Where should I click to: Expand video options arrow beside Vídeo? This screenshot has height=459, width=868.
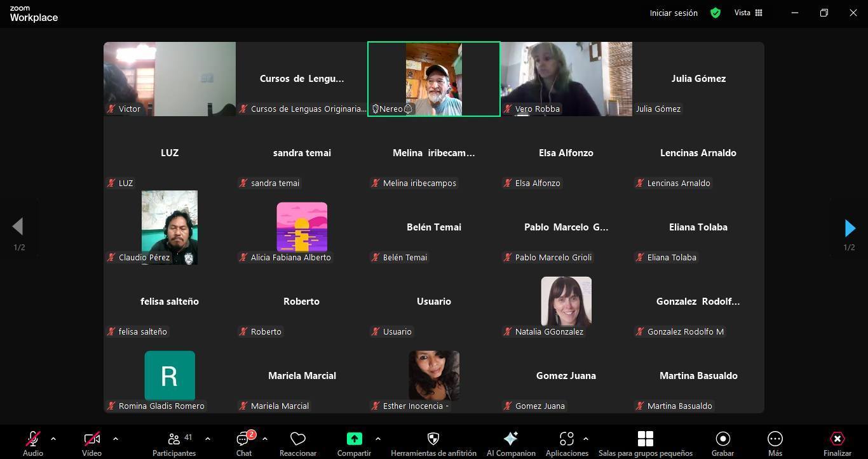tap(115, 439)
